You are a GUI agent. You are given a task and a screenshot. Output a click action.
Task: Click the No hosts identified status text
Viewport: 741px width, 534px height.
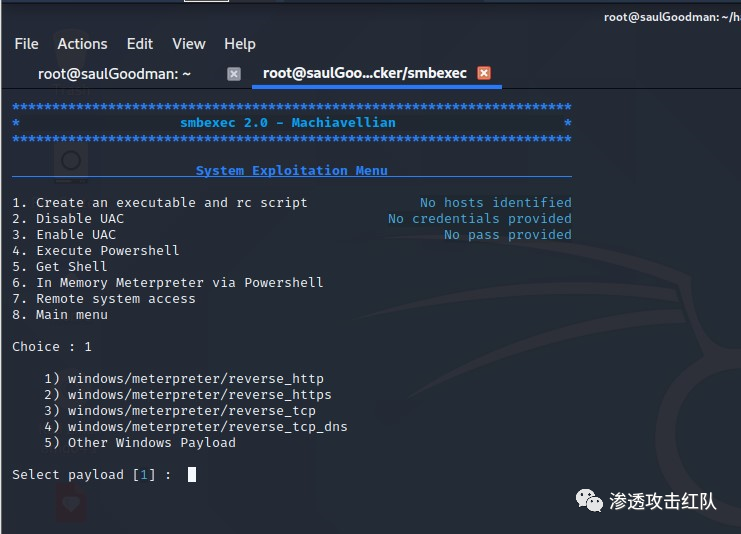coord(495,203)
